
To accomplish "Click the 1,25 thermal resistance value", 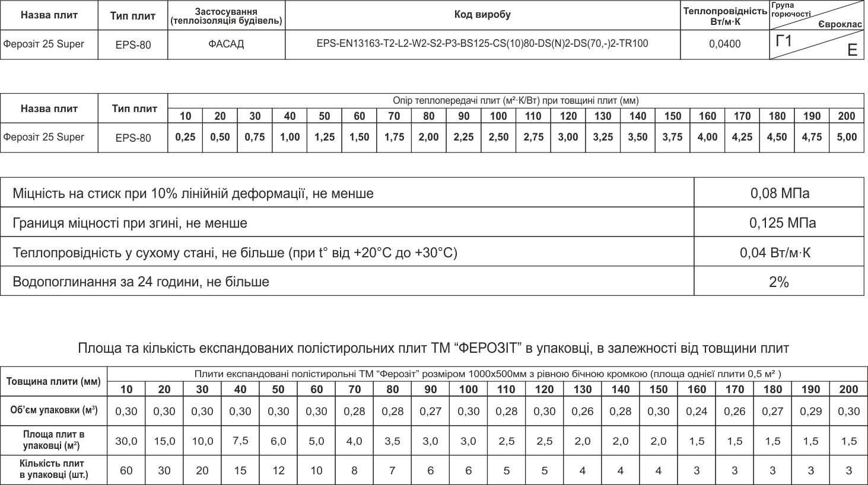I will point(325,138).
